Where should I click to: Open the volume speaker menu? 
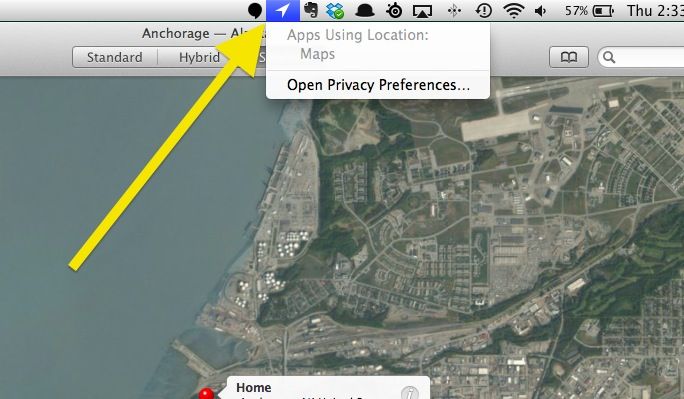[540, 11]
